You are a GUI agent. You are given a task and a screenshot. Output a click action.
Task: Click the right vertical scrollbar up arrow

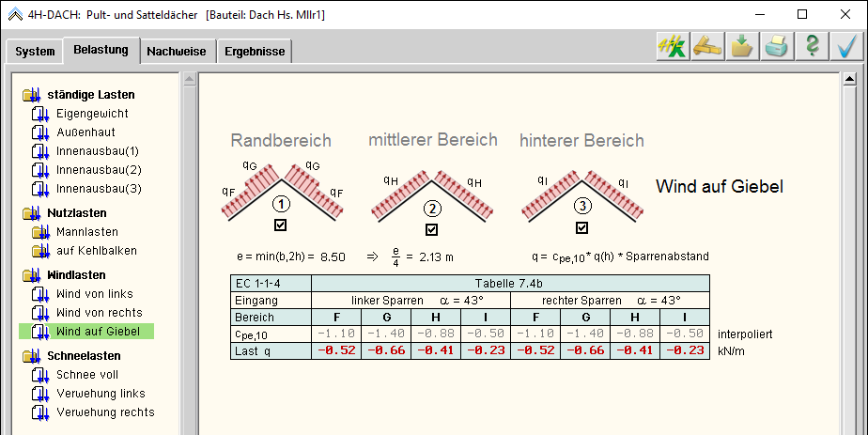click(x=854, y=82)
